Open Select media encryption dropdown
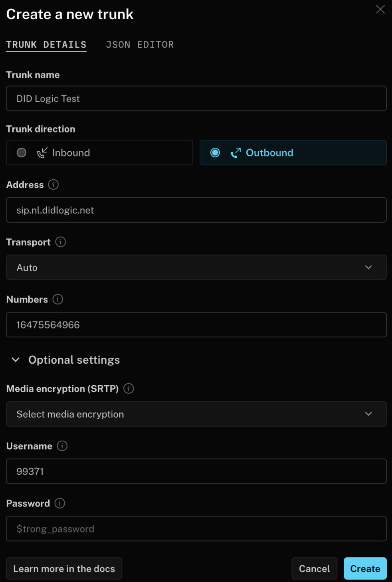This screenshot has width=392, height=582. coord(196,414)
